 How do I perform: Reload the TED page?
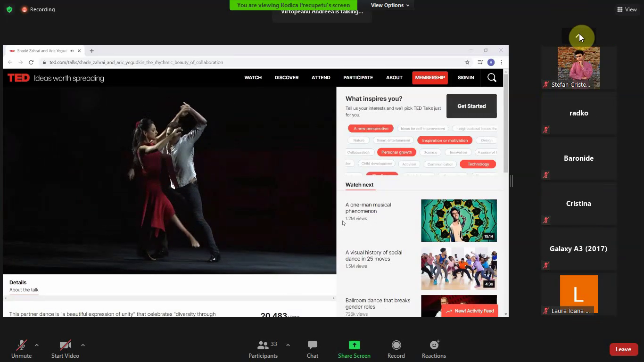tap(31, 62)
